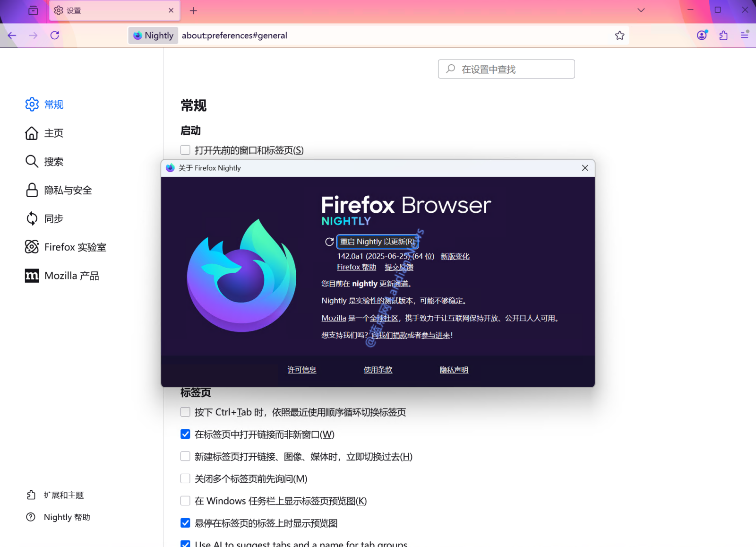Open the Firefox account profile icon
Image resolution: width=756 pixels, height=547 pixels.
coord(702,35)
